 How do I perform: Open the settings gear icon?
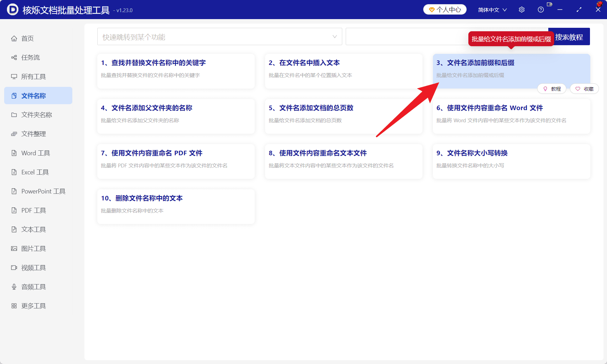coord(522,10)
